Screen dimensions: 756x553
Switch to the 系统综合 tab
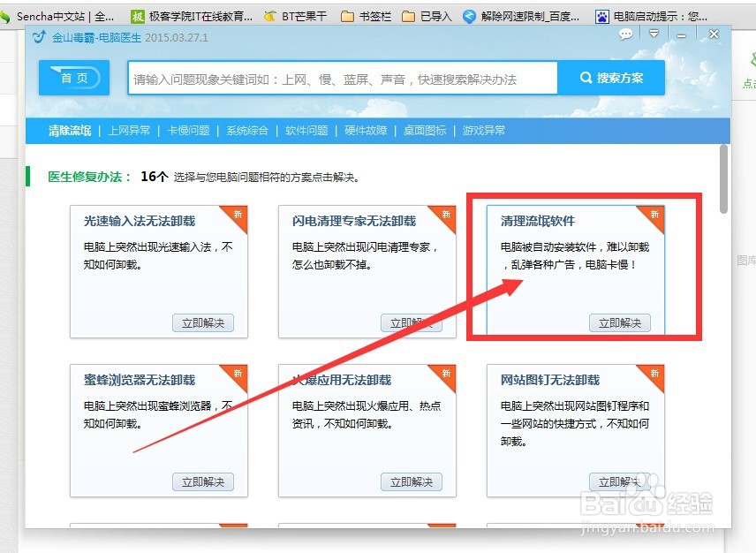(x=246, y=130)
